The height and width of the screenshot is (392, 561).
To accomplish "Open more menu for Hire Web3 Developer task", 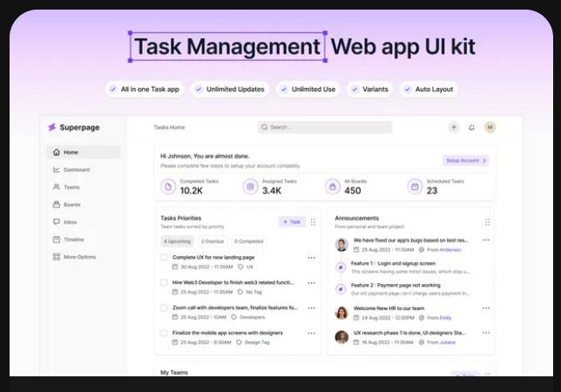I will 312,283.
